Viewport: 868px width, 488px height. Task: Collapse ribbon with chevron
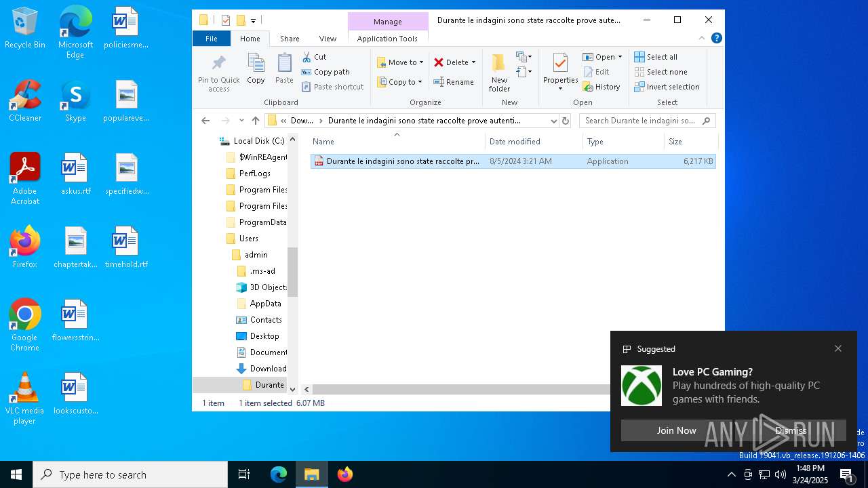tap(702, 38)
